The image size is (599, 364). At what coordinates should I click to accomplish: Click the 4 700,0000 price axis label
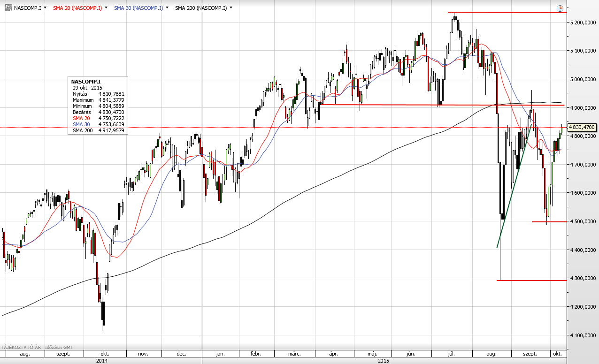pyautogui.click(x=583, y=165)
